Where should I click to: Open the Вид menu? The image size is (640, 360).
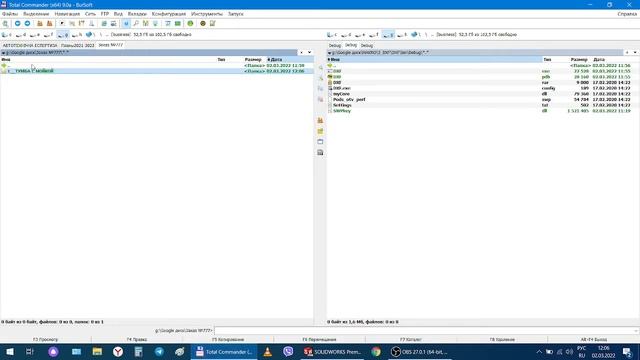[118, 14]
